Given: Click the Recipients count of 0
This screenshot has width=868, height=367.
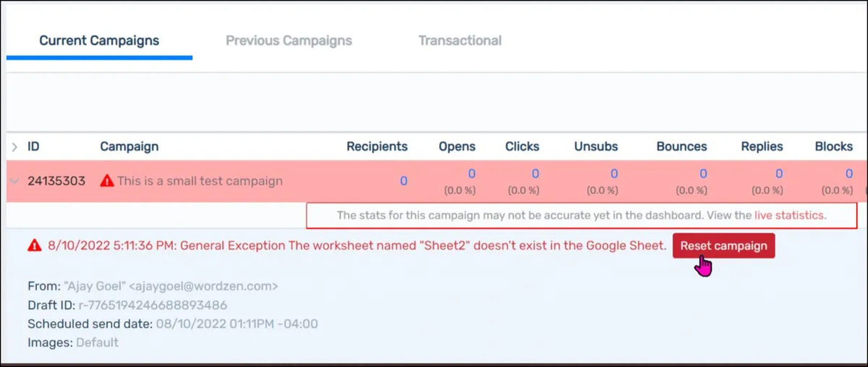Looking at the screenshot, I should click(x=404, y=181).
